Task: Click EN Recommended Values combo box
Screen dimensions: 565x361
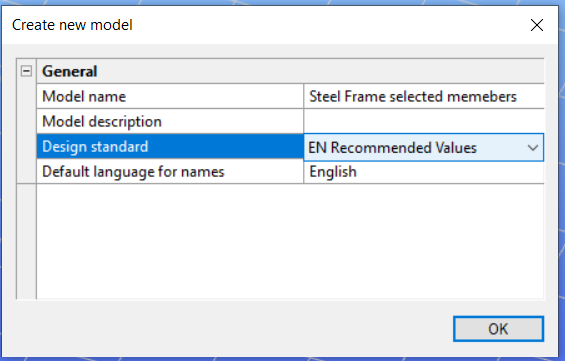Action: [424, 147]
